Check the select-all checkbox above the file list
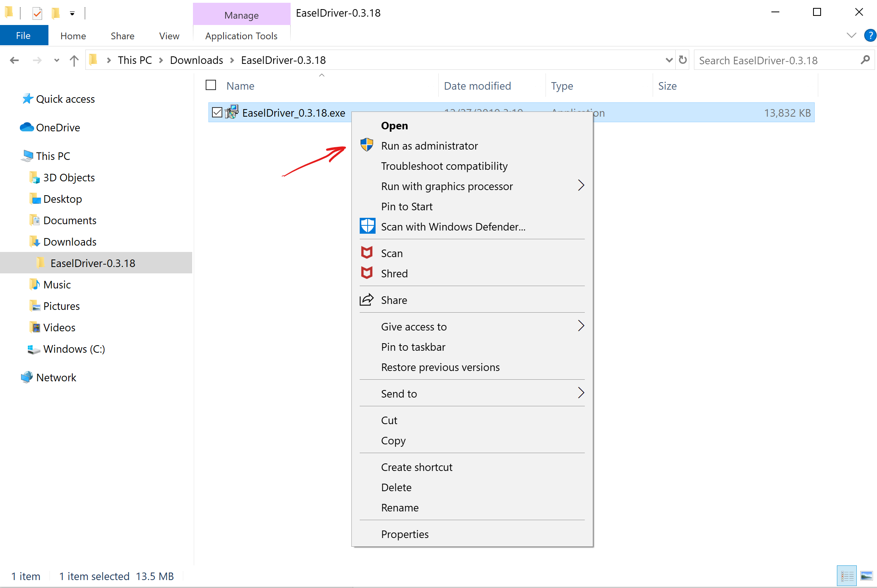Screen dimensions: 877x588 (211, 85)
